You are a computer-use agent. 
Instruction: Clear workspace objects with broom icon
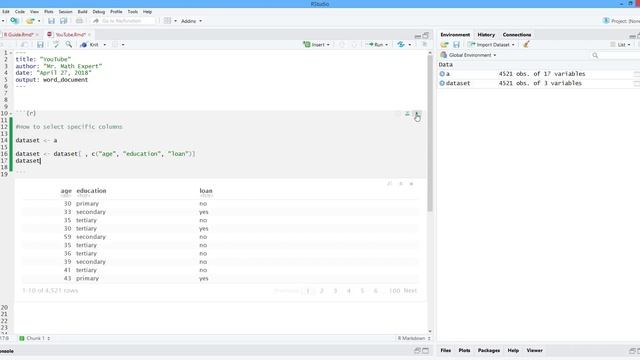tap(527, 44)
